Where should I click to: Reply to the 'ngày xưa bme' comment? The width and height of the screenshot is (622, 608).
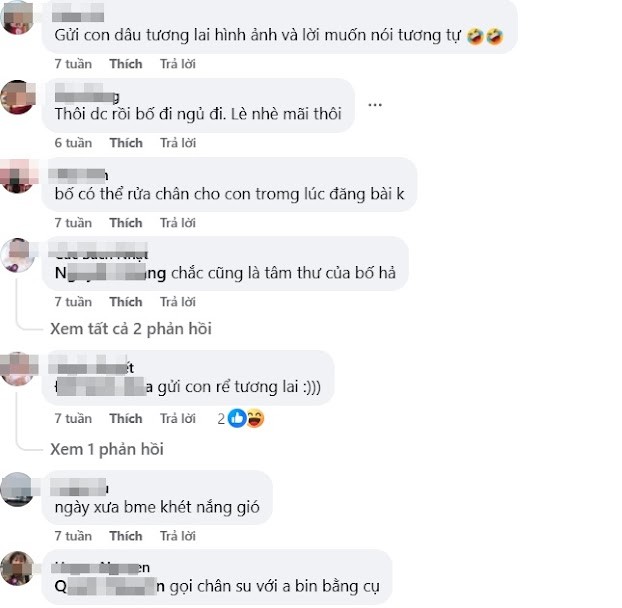[x=178, y=536]
